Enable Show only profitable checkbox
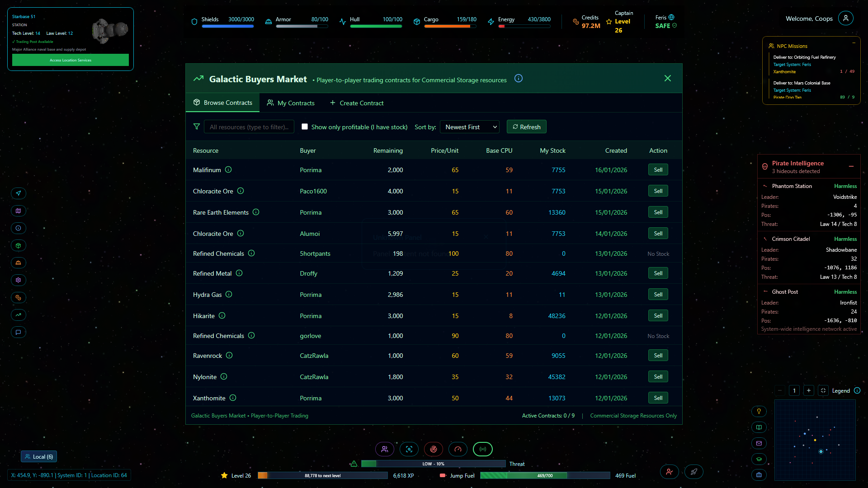Image resolution: width=868 pixels, height=488 pixels. tap(305, 127)
